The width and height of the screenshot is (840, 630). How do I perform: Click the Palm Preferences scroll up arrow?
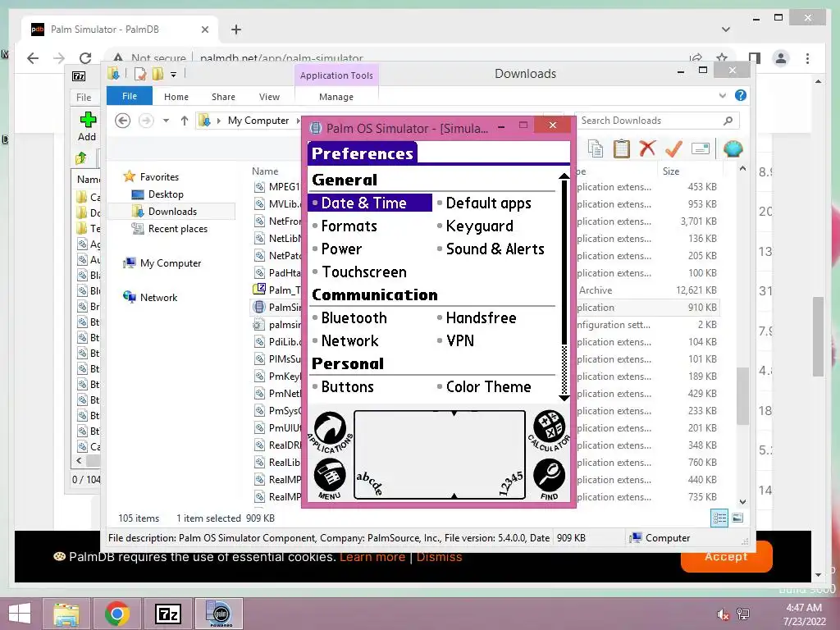point(564,176)
